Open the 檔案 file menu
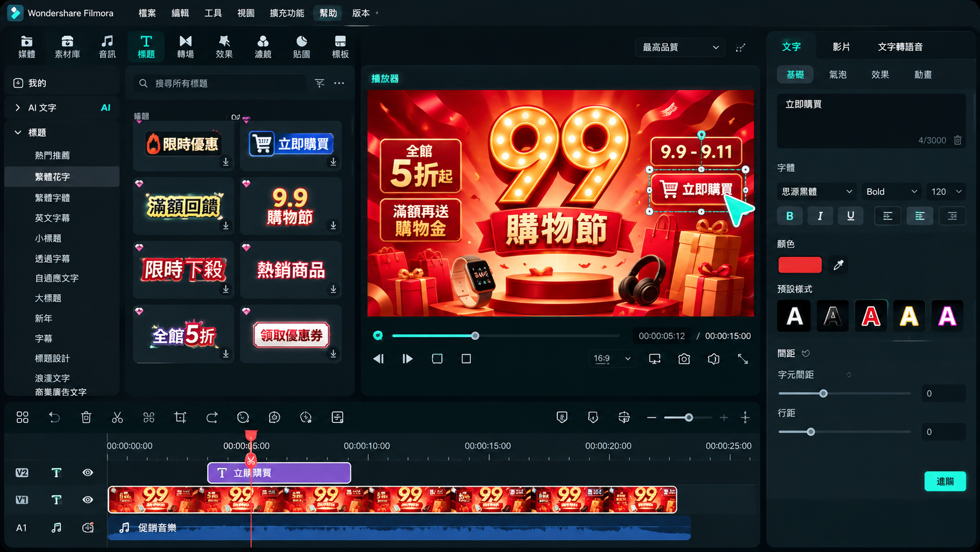Viewport: 980px width, 552px height. click(147, 13)
